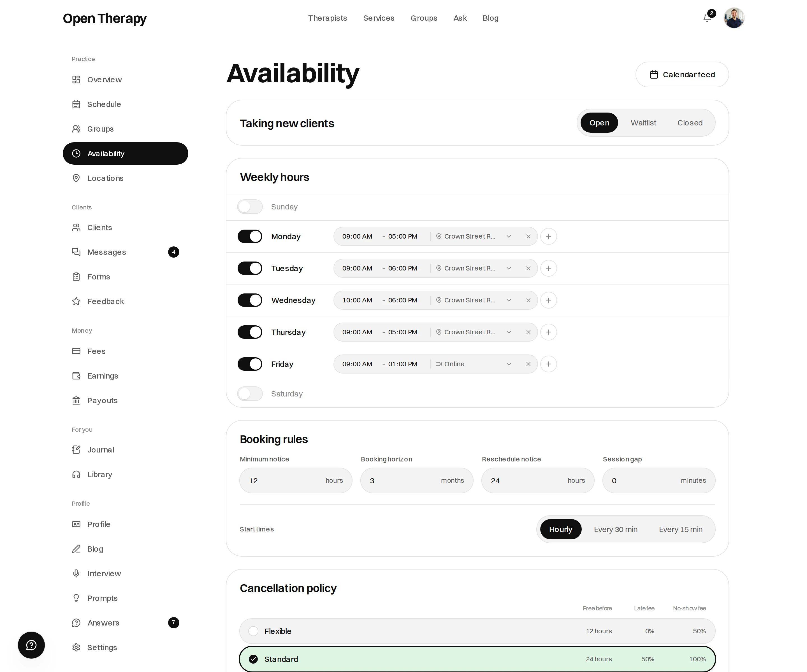This screenshot has width=807, height=672.
Task: Edit the Booking horizon months field
Action: coord(417,480)
